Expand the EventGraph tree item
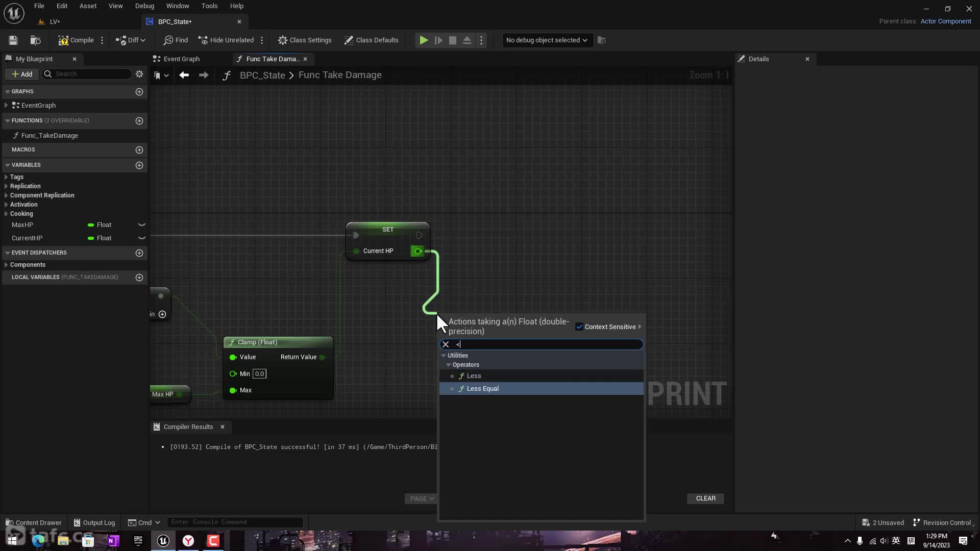Viewport: 980px width, 551px height. [6, 106]
